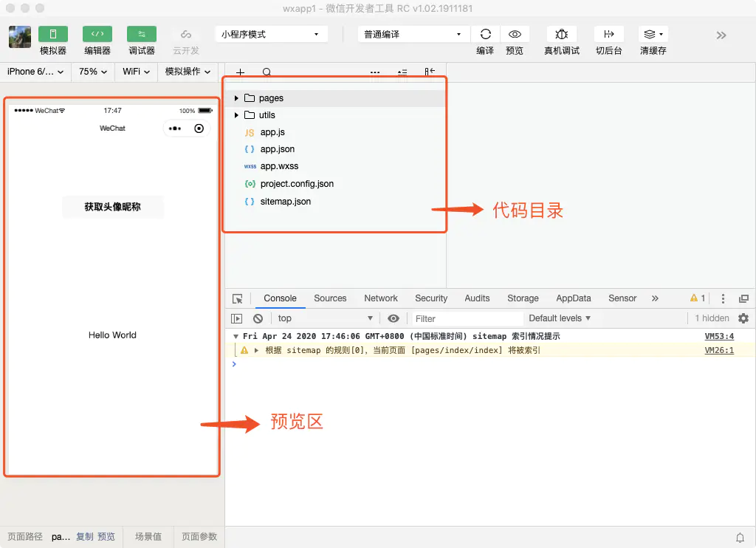Toggle the console sidebar icon
756x548 pixels.
click(237, 318)
